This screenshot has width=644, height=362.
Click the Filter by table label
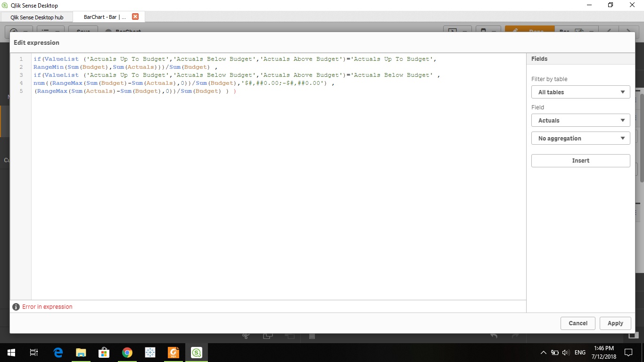549,79
